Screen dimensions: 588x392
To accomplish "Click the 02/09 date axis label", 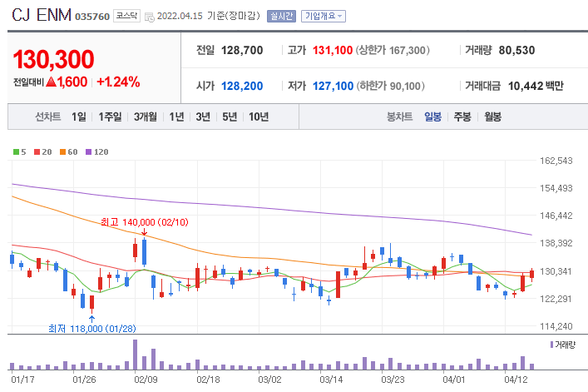I will click(146, 380).
